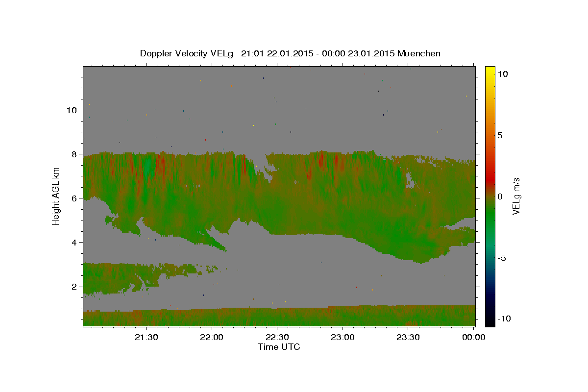Click the colorbar tick label -5

pos(502,258)
